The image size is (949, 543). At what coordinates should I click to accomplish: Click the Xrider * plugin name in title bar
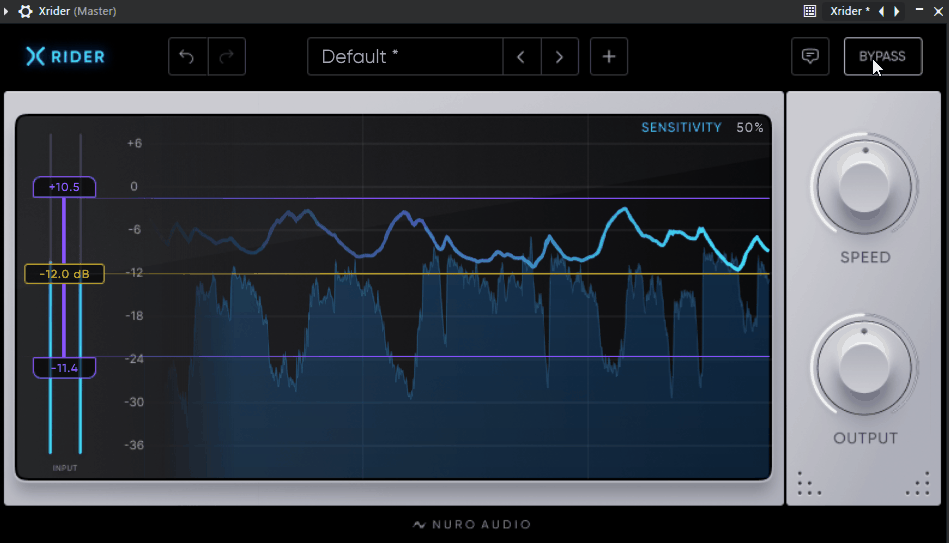click(x=850, y=11)
